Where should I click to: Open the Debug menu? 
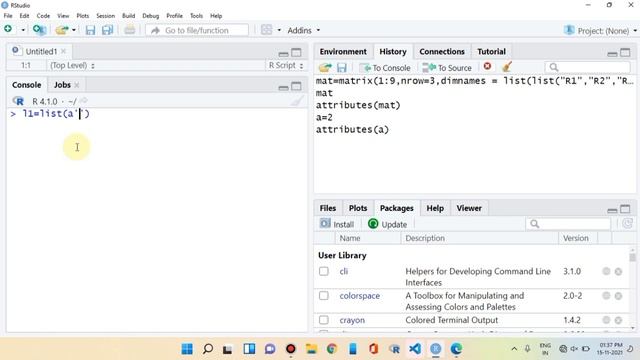[151, 16]
